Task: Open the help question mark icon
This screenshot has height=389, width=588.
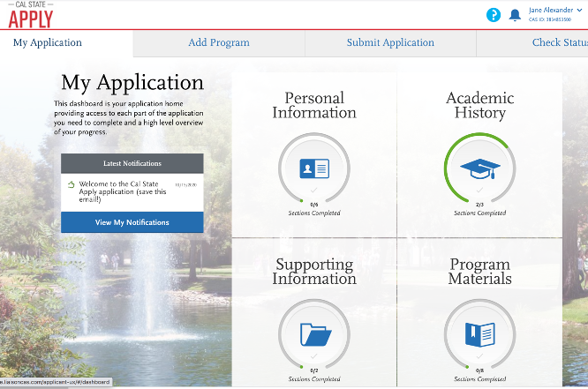Action: pyautogui.click(x=494, y=15)
